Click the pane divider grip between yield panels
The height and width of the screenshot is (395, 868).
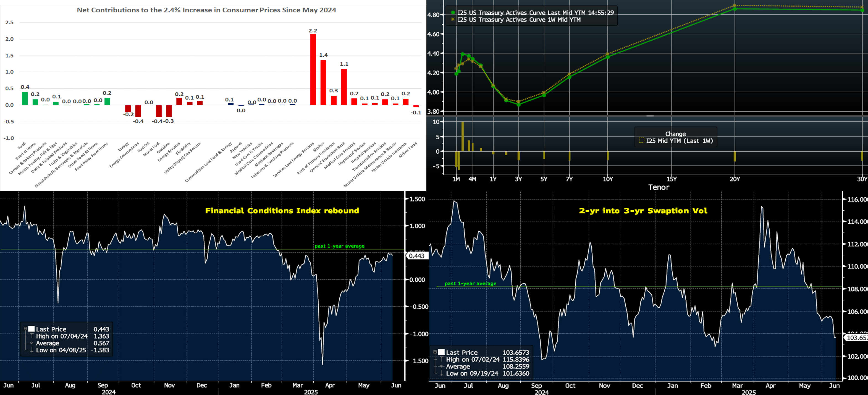tap(650, 116)
